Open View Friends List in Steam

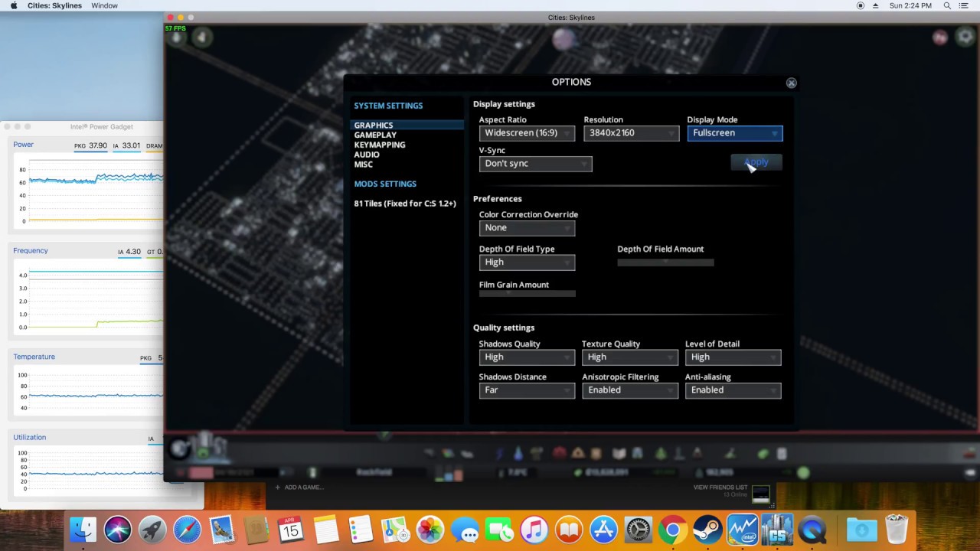click(720, 487)
